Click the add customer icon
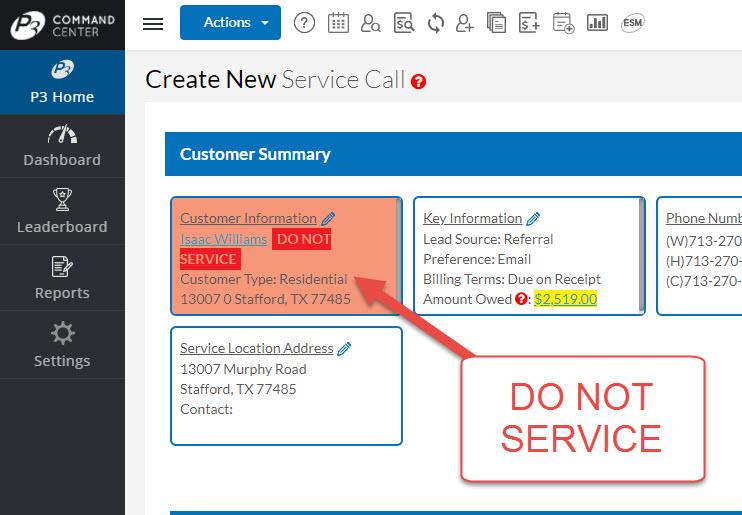The height and width of the screenshot is (515, 742). [464, 23]
